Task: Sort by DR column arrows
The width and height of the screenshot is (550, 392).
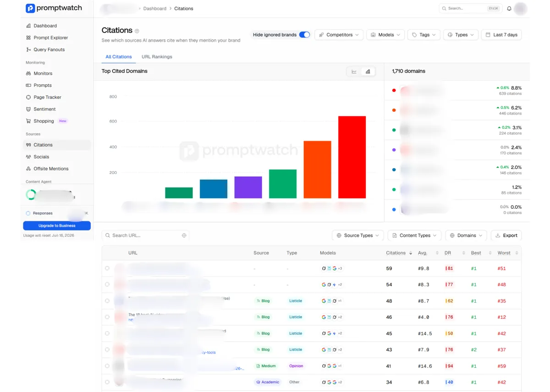Action: (464, 253)
